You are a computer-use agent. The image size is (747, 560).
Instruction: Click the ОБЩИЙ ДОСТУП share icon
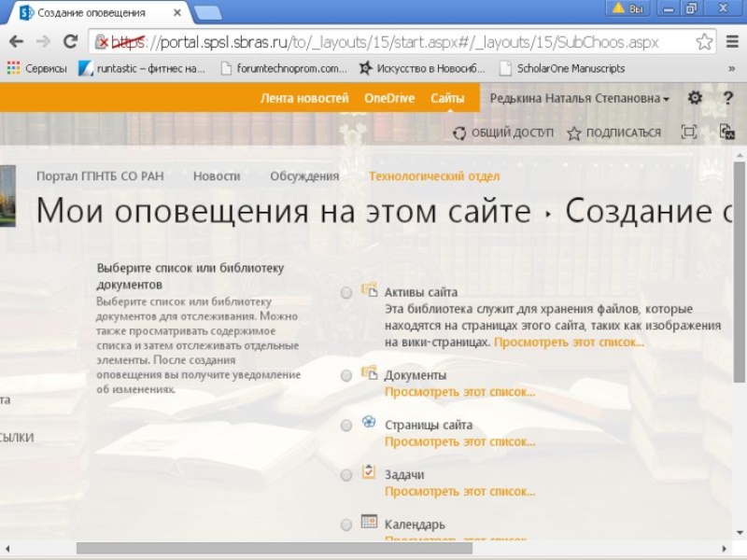[x=459, y=133]
